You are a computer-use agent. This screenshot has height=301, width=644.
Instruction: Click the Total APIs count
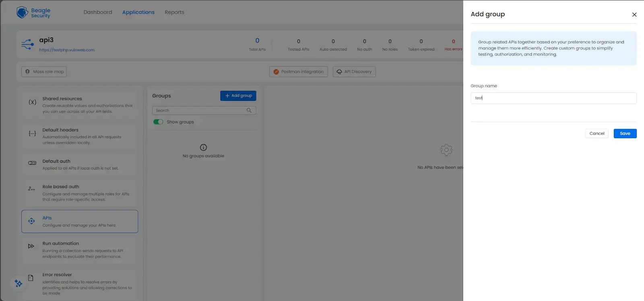tap(257, 41)
